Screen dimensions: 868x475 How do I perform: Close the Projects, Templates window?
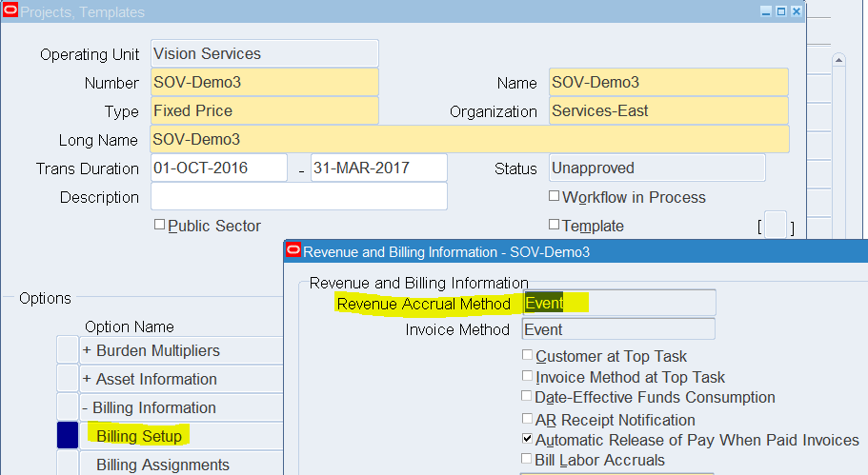pyautogui.click(x=796, y=11)
